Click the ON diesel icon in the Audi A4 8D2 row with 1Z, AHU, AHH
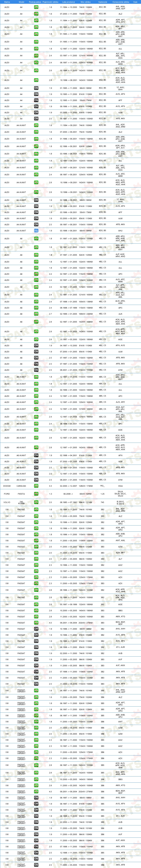Viewport: 141px width, 868px height. pos(36,88)
